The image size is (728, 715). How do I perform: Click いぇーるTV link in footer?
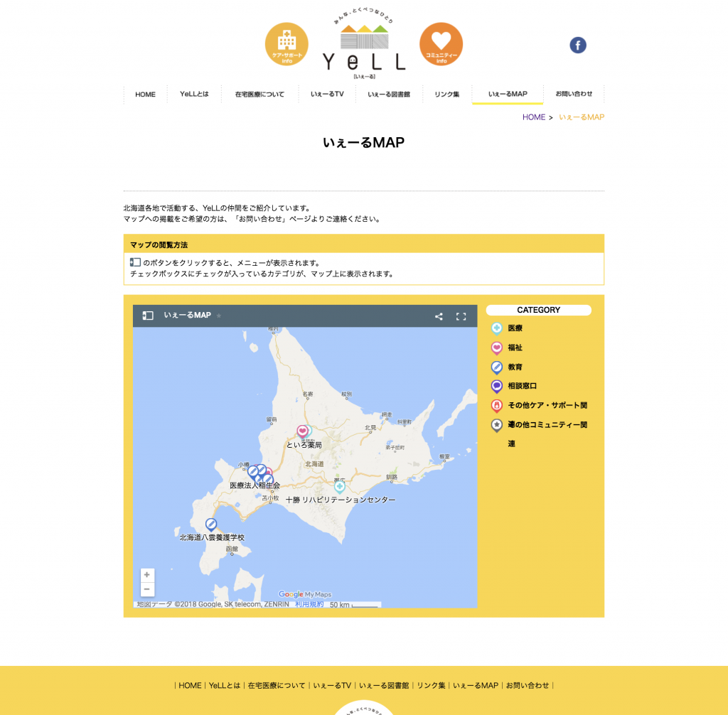point(332,685)
